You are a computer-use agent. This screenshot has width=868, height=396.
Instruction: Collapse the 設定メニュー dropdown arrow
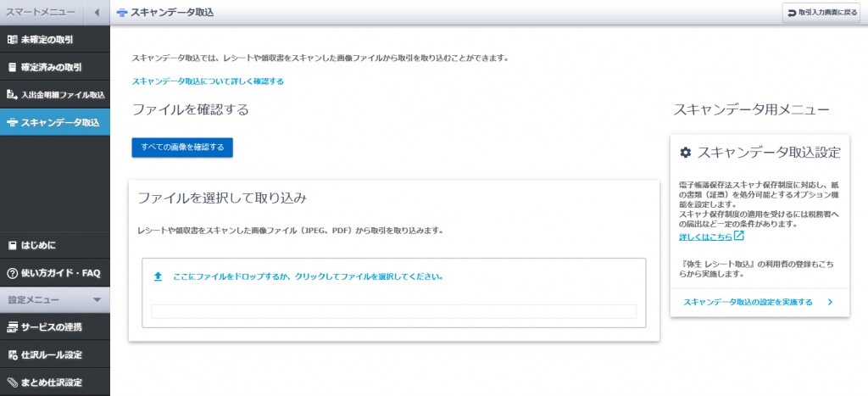click(97, 300)
